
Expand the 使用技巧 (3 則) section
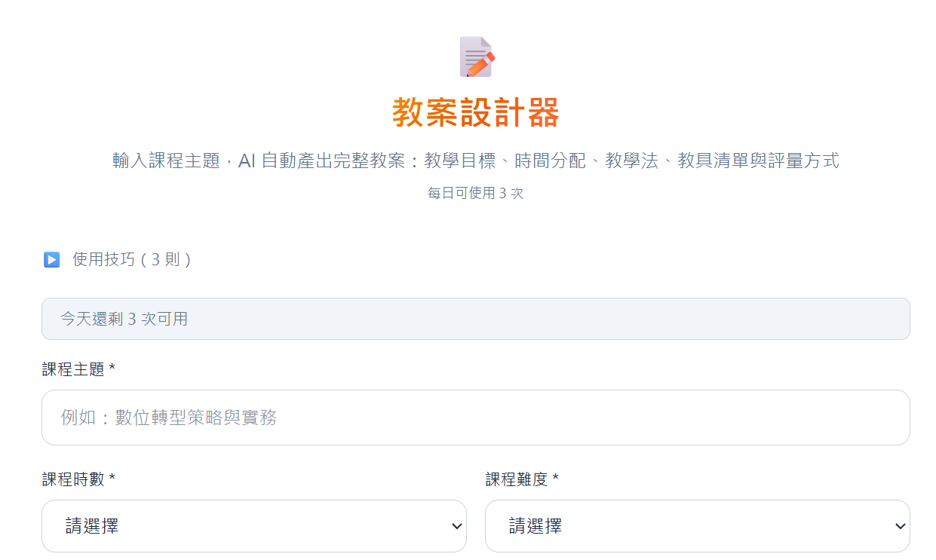[131, 260]
